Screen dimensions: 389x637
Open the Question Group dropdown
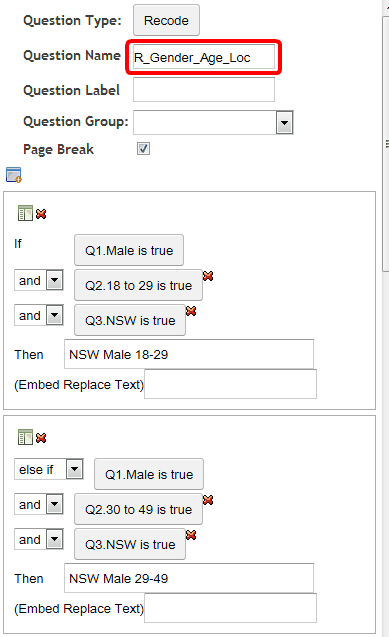tap(284, 123)
